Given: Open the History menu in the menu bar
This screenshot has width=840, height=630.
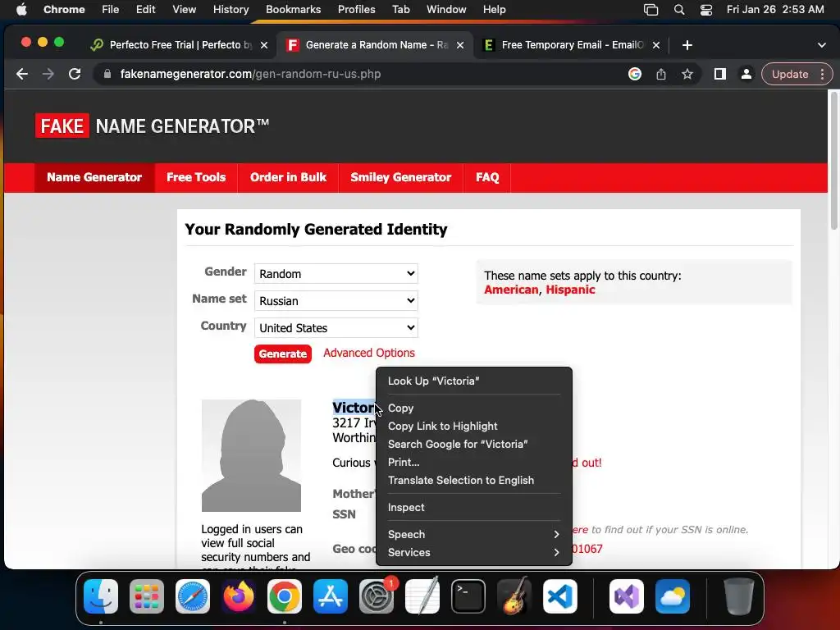Looking at the screenshot, I should [x=231, y=10].
